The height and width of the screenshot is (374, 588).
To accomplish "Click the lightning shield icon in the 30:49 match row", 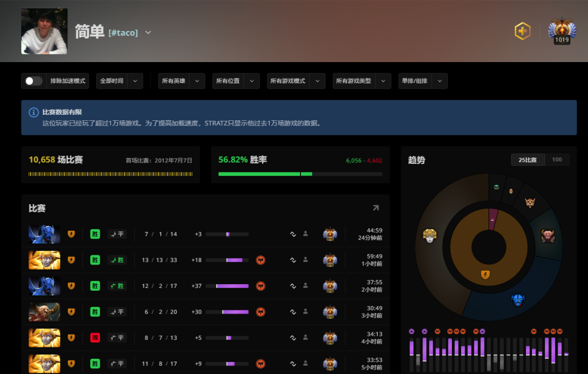I will [71, 312].
